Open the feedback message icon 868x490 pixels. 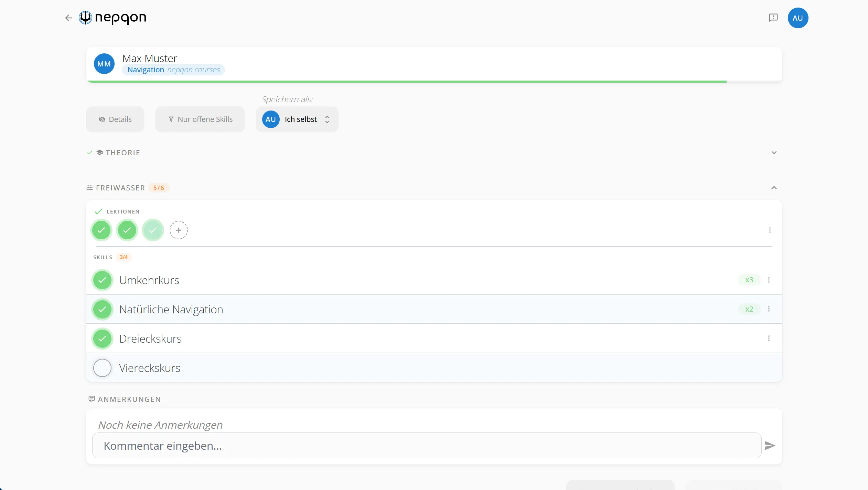(x=773, y=18)
